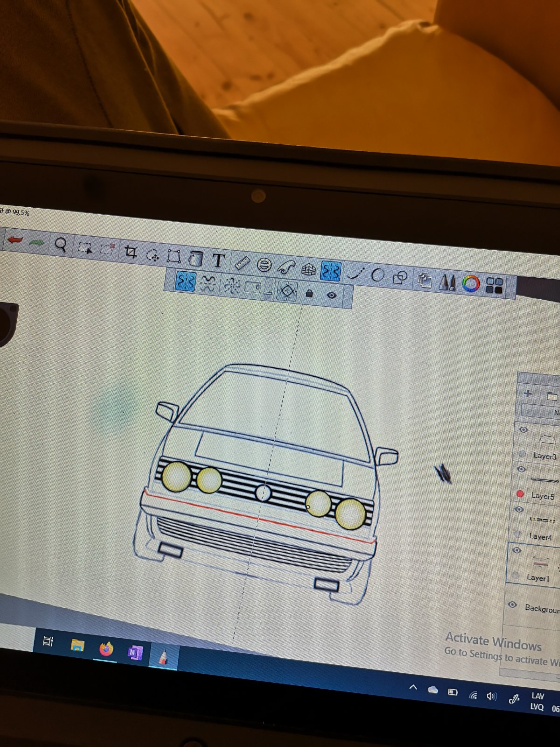560x747 pixels.
Task: Open the Brush Palette pencils icon
Action: click(447, 282)
